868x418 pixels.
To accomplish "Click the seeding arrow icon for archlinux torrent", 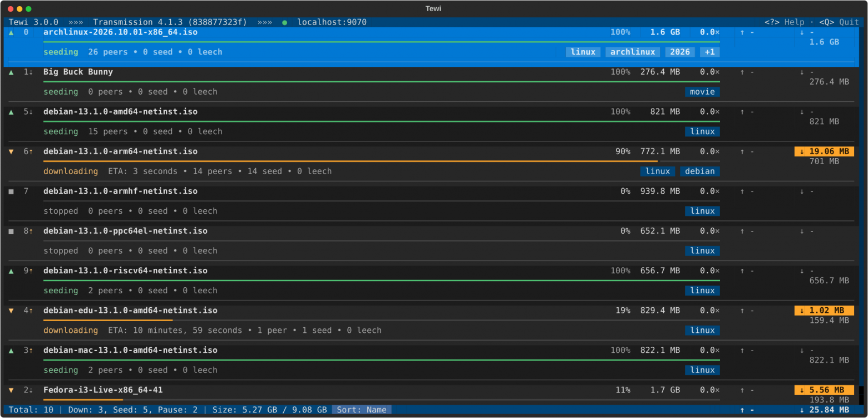I will tap(11, 32).
